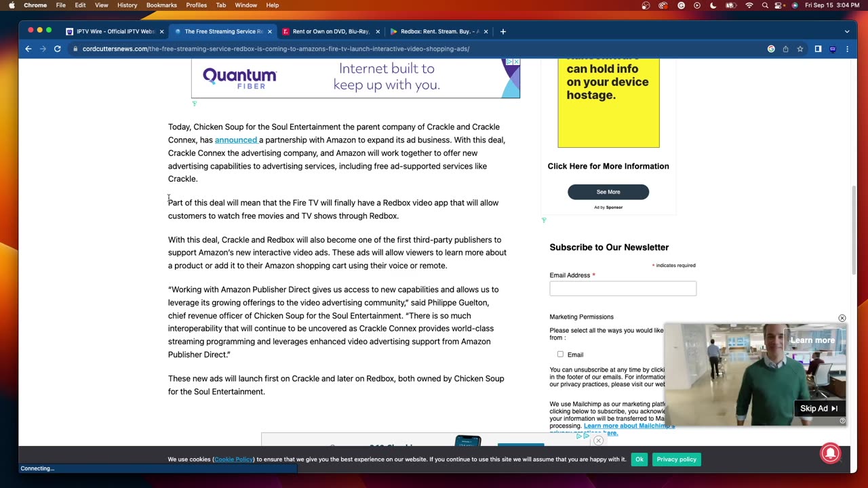The image size is (868, 488).
Task: Open the Bookmarks menu
Action: 161,5
